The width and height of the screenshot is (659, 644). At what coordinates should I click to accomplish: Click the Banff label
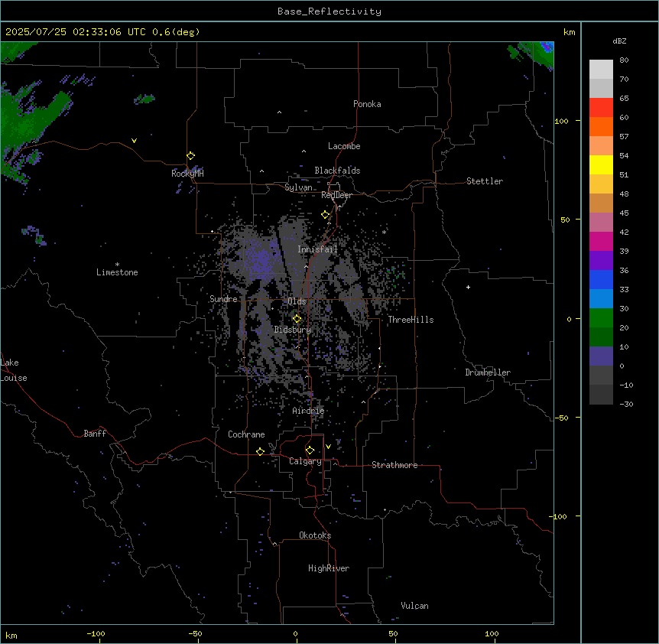[95, 434]
